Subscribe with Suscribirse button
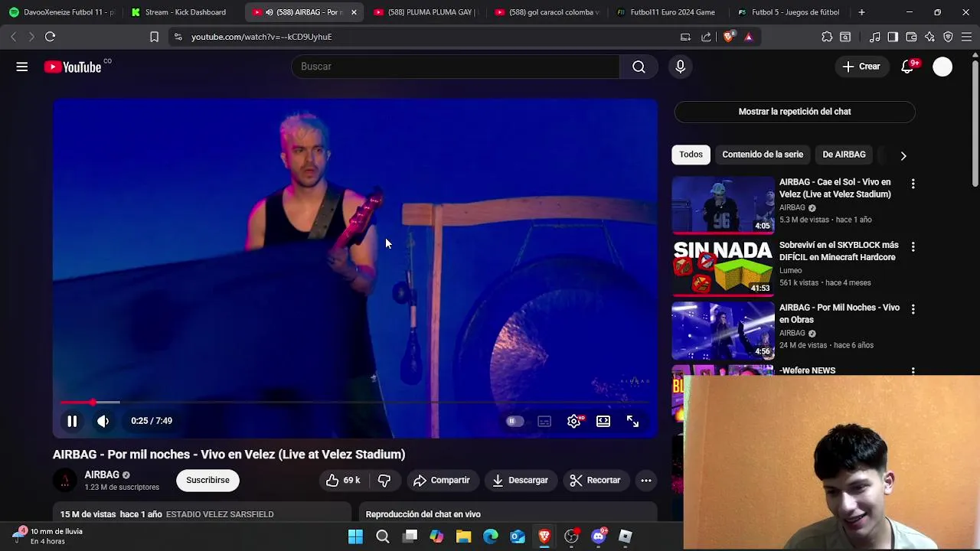This screenshot has width=980, height=551. pyautogui.click(x=207, y=480)
